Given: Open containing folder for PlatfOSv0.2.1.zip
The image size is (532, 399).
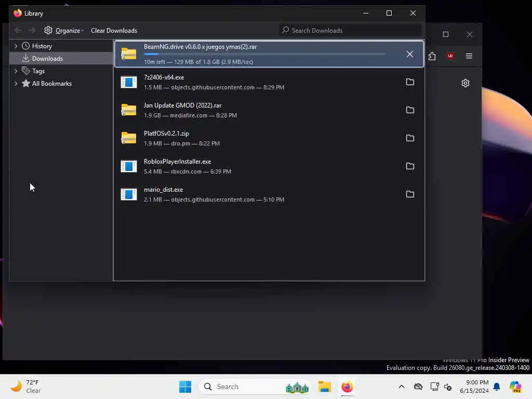Looking at the screenshot, I should pyautogui.click(x=410, y=138).
